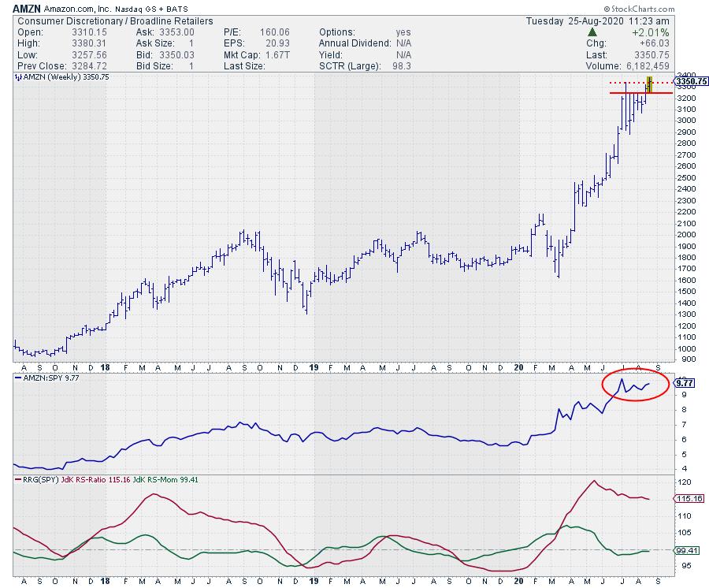This screenshot has width=709, height=588.
Task: Click the 3350.75 current price tag on axis
Action: pos(692,81)
